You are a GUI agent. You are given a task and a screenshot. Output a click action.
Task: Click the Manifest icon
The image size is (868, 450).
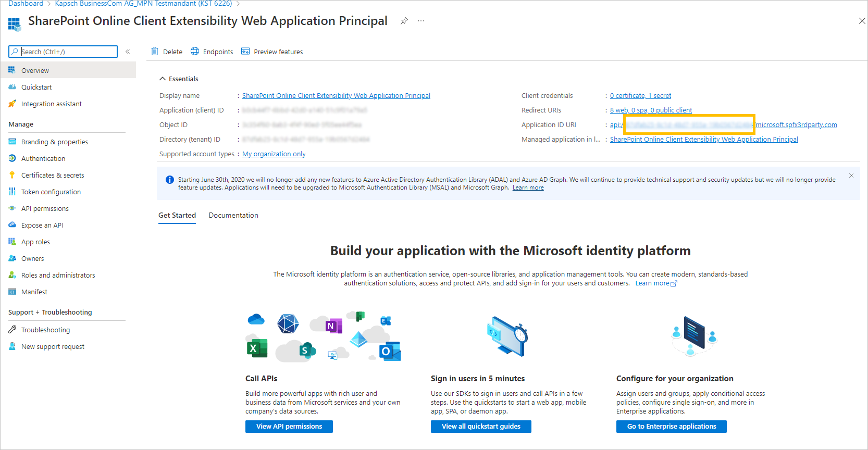coord(12,292)
